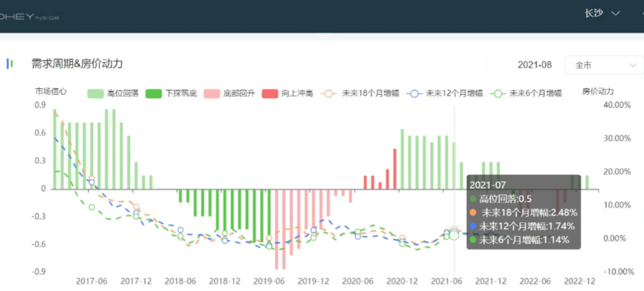644x291 pixels.
Task: Click the 2020-12 x-axis label
Action: 403,281
